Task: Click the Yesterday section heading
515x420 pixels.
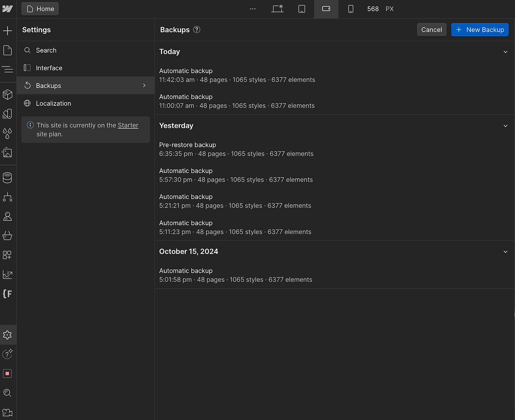Action: pyautogui.click(x=176, y=126)
